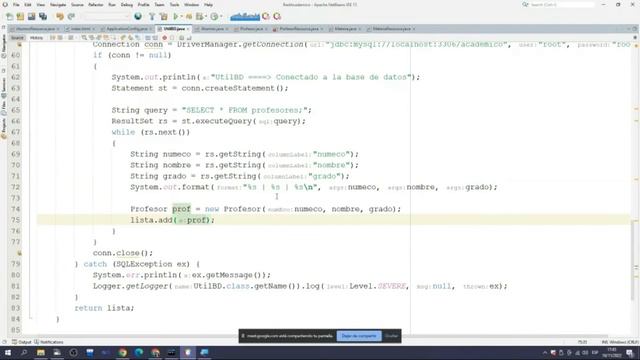
Task: Click the blue memory usage bar
Action: (x=245, y=16)
